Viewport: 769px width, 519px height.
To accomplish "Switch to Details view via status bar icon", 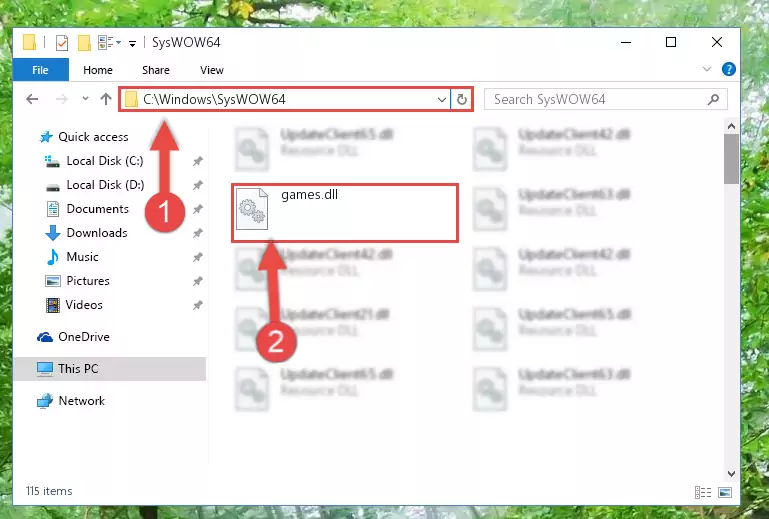I will click(x=703, y=492).
